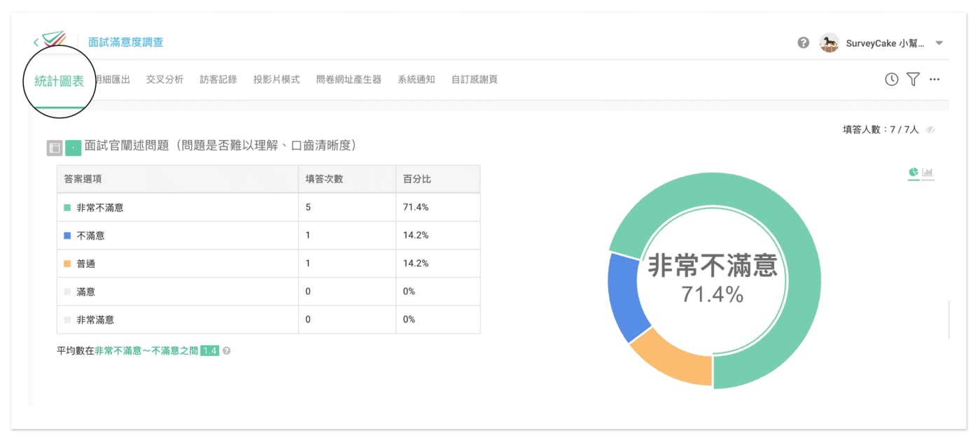
Task: Click the horse profile avatar
Action: (829, 43)
